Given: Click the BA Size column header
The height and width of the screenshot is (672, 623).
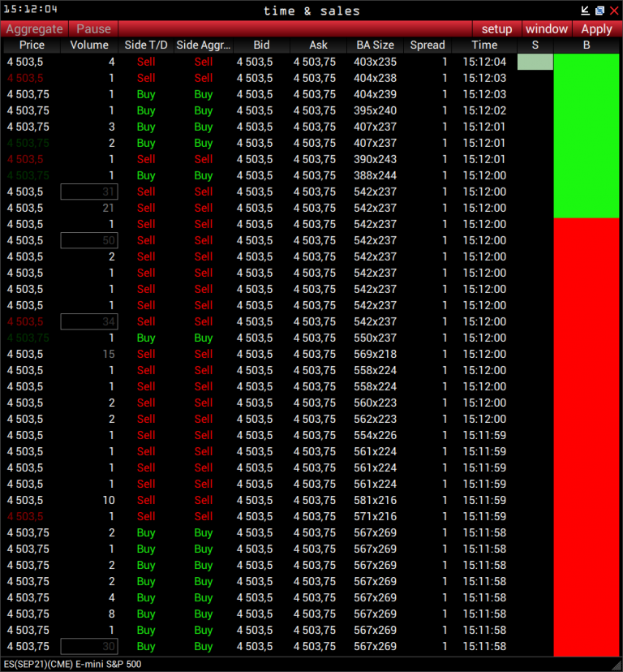Looking at the screenshot, I should pos(375,45).
